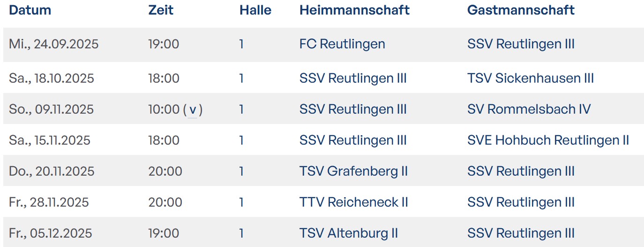Click SSV Reutlingen III home link on 09.11.2025
The width and height of the screenshot is (644, 247).
pos(353,109)
